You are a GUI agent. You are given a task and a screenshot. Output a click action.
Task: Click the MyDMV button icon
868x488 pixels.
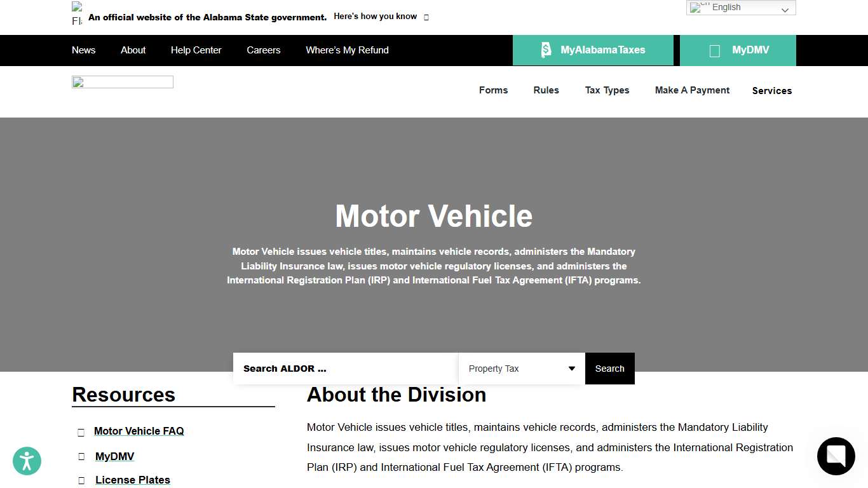(x=714, y=51)
